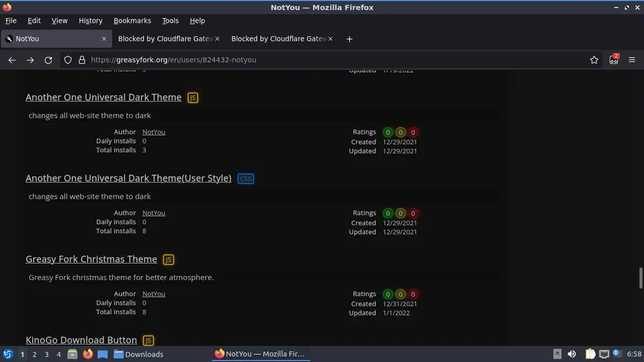
Task: Open the KinoGo Download Button script
Action: (81, 340)
